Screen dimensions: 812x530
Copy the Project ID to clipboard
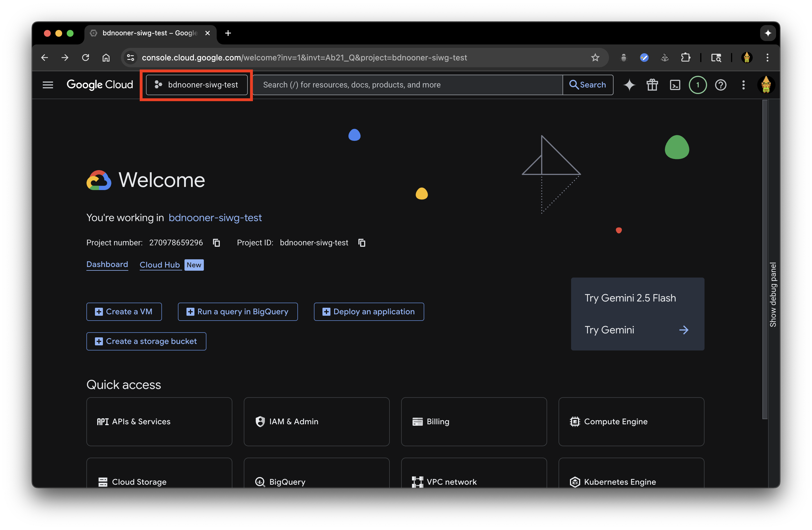[362, 242]
